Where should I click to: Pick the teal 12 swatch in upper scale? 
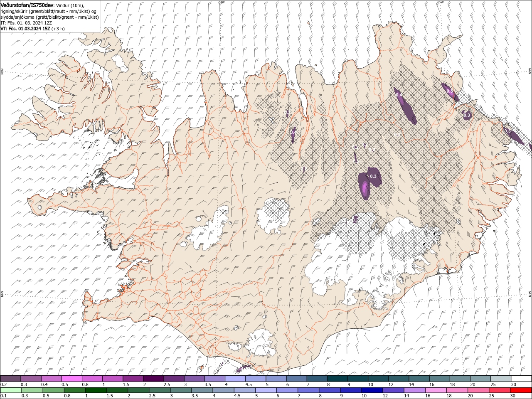coord(399,378)
